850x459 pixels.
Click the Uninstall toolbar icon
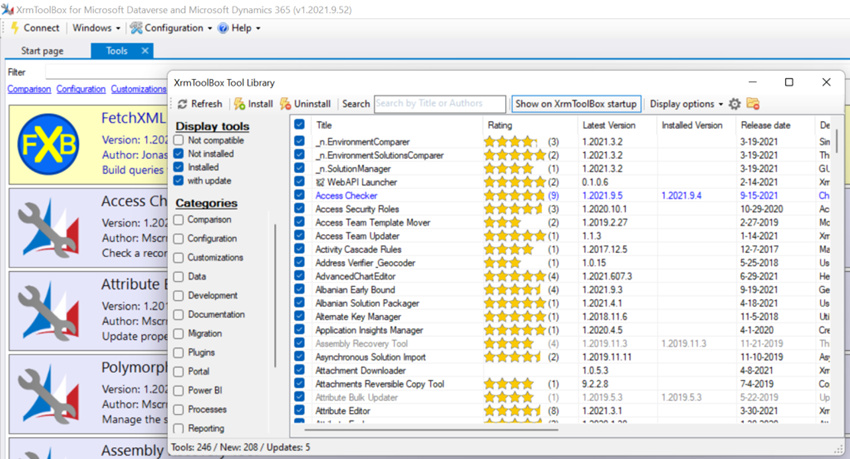pyautogui.click(x=286, y=104)
